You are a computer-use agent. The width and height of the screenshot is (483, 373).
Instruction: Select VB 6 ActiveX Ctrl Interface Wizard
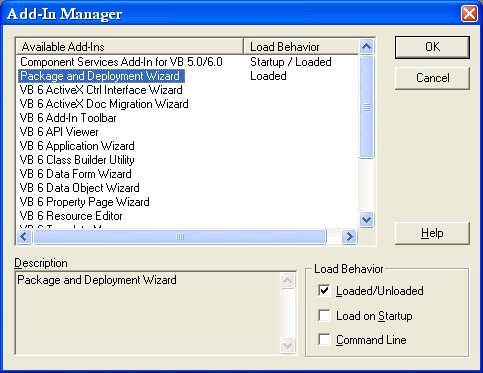(x=101, y=90)
